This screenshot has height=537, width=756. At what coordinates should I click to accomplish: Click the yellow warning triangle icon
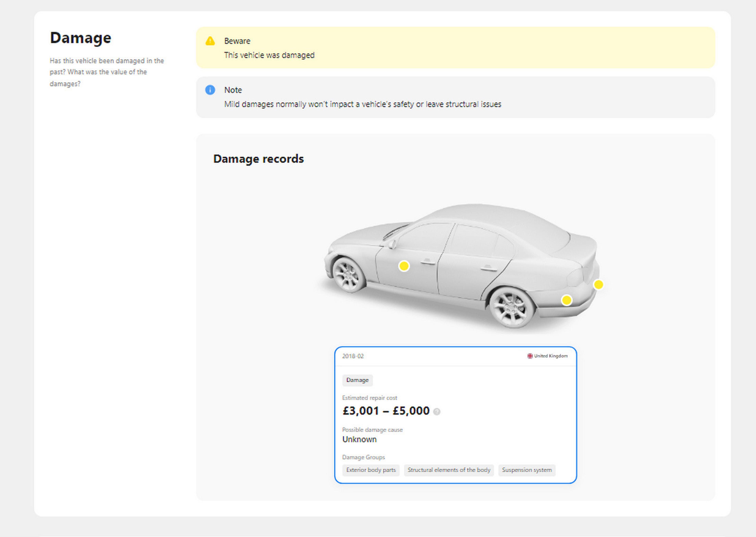(210, 41)
